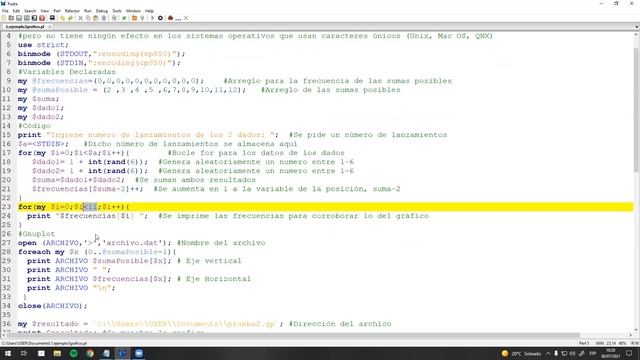This screenshot has height=360, width=640.
Task: Click the red Close file icon in the toolbar
Action: (42, 18)
